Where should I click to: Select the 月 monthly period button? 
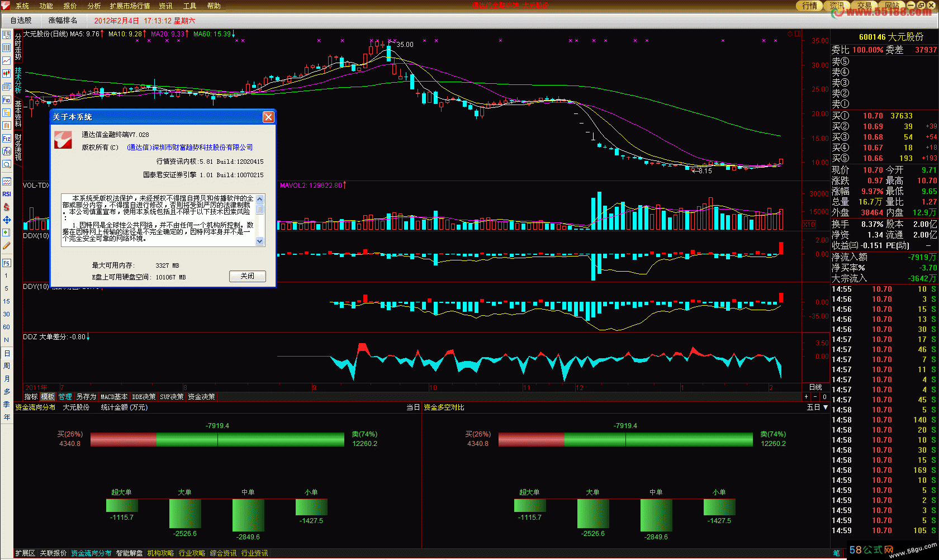(7, 378)
